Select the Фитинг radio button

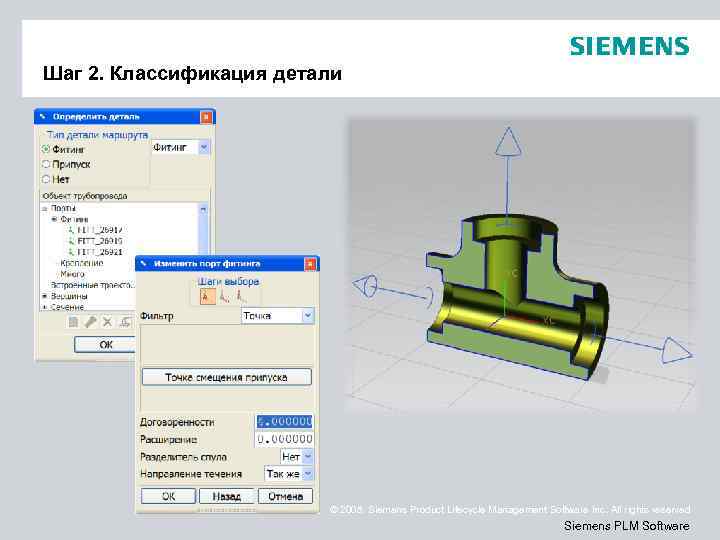pyautogui.click(x=45, y=149)
